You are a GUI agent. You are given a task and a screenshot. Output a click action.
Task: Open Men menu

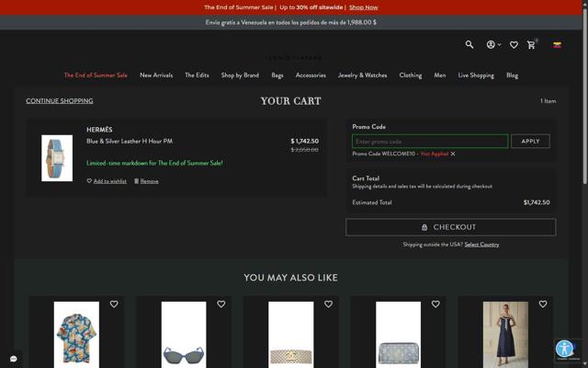click(x=440, y=75)
